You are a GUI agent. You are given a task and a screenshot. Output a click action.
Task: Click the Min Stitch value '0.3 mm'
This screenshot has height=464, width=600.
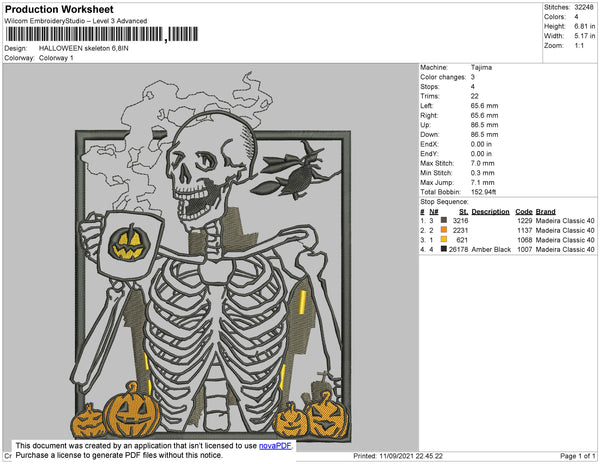pos(483,173)
